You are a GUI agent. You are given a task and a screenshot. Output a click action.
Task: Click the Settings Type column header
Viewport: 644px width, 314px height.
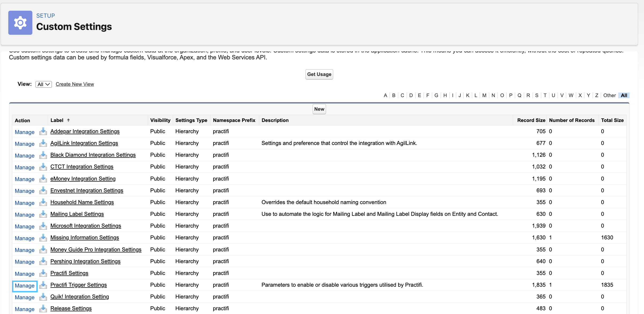(x=191, y=120)
